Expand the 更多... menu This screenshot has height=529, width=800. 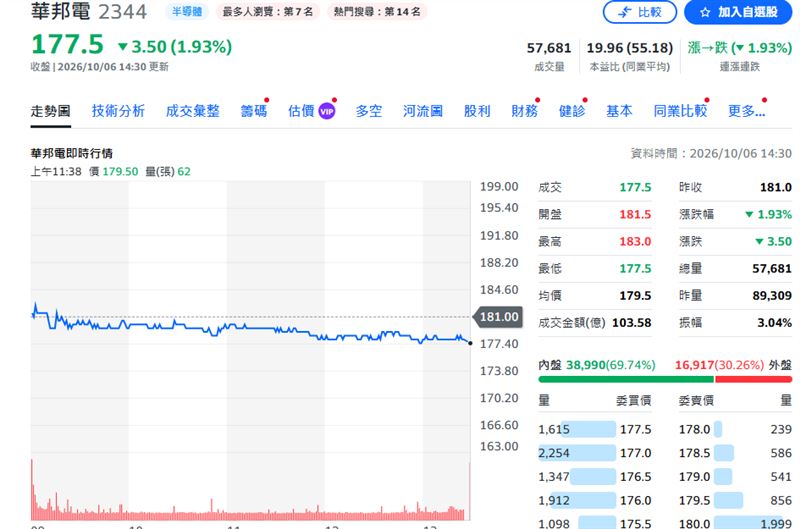pyautogui.click(x=746, y=111)
